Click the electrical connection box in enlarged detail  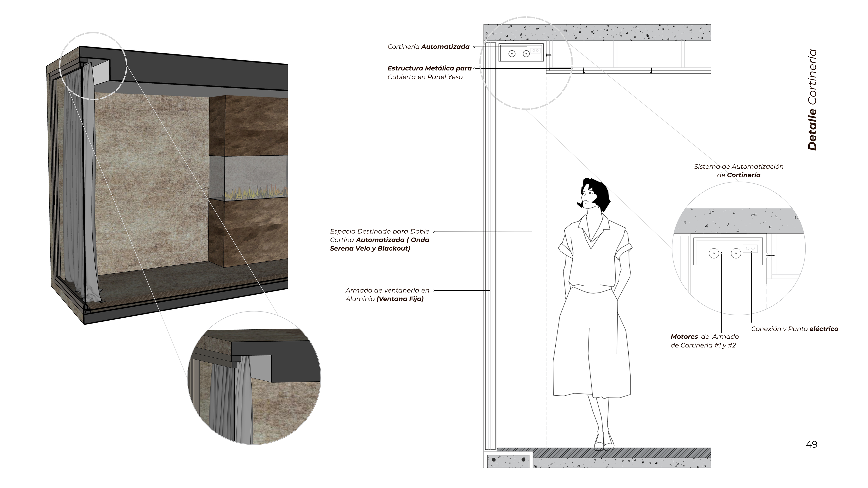[750, 249]
